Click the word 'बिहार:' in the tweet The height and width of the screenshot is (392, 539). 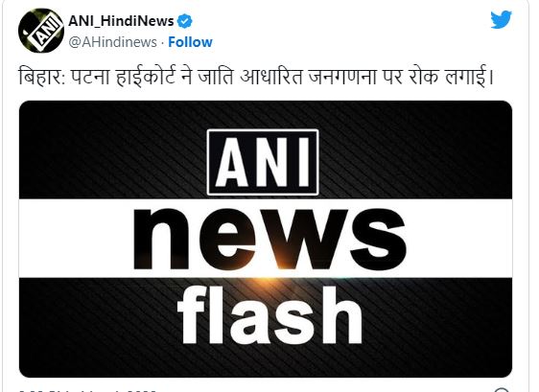point(42,77)
